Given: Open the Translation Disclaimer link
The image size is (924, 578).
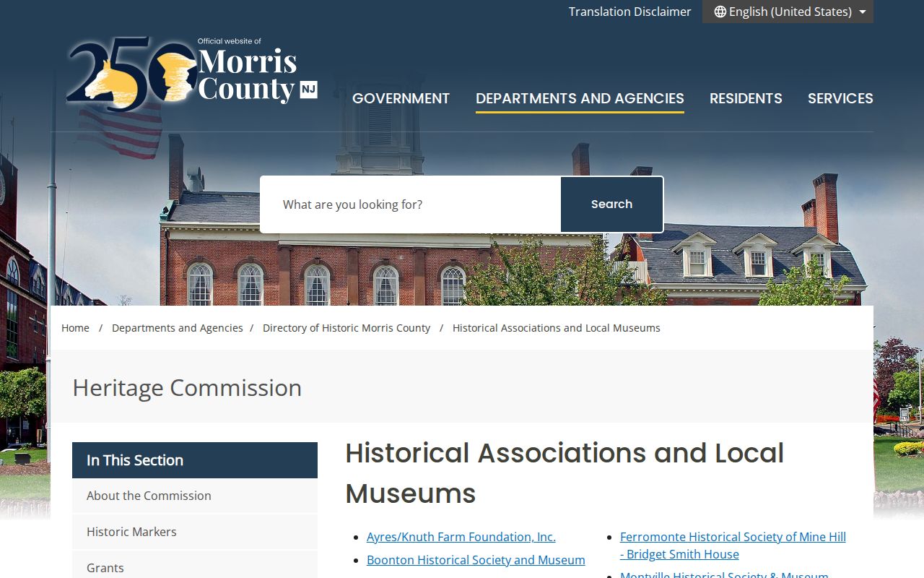Looking at the screenshot, I should tap(629, 12).
